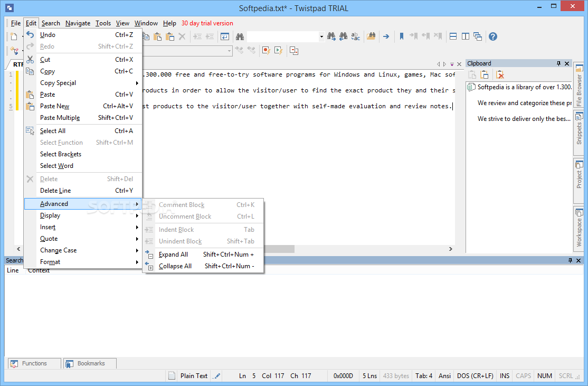Viewport: 588px width, 386px height.
Task: Open the second-row toolbar combo dropdown
Action: [x=229, y=51]
